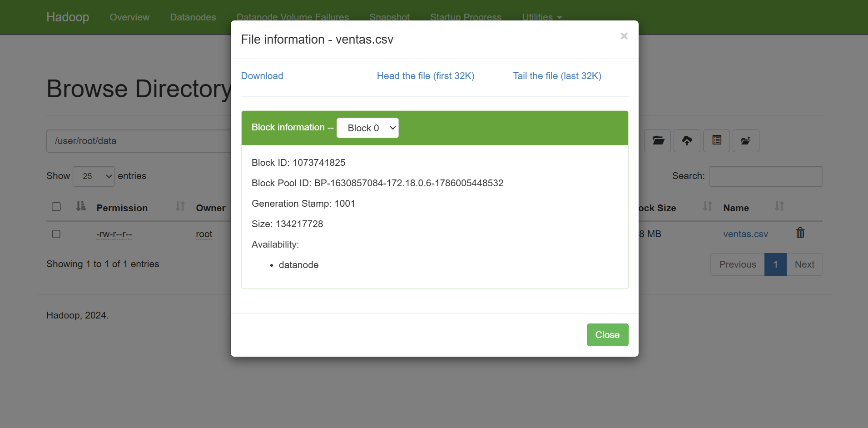Open Datanode Volume Failures tab

293,17
